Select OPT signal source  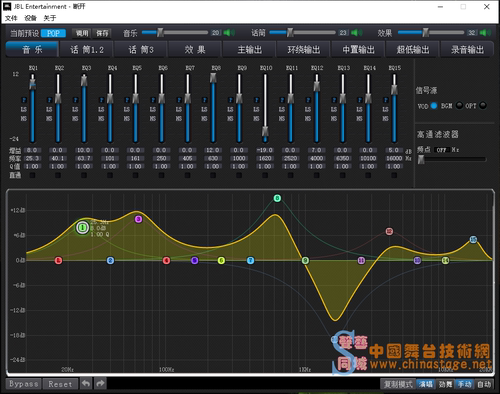tap(483, 106)
